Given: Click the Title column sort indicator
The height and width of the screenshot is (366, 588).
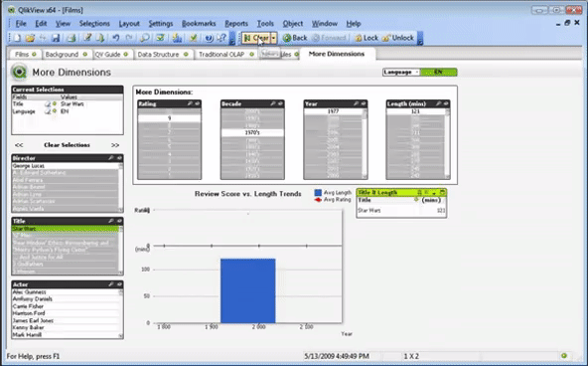Looking at the screenshot, I should coord(416,200).
